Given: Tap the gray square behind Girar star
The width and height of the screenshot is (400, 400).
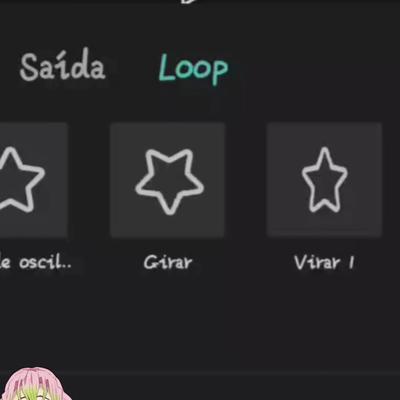Looking at the screenshot, I should click(168, 180).
